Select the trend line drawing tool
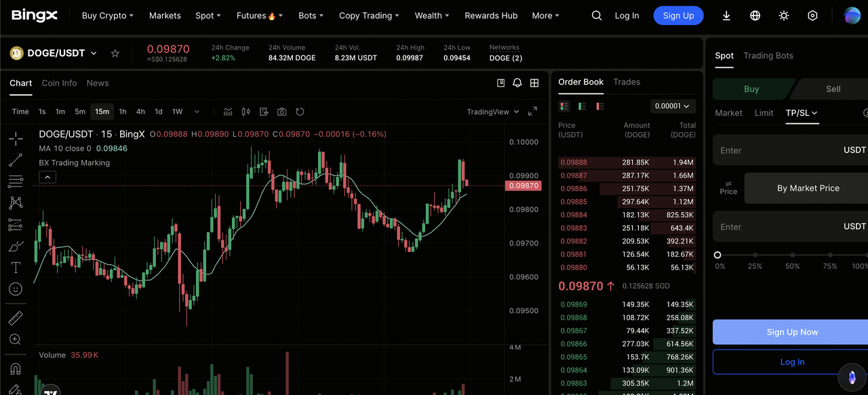The image size is (868, 395). pos(15,161)
